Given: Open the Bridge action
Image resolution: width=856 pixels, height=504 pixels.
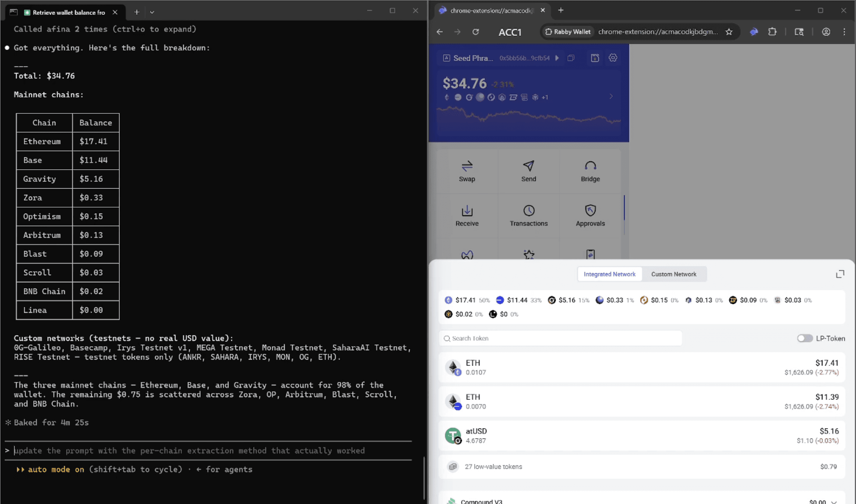Looking at the screenshot, I should click(590, 171).
